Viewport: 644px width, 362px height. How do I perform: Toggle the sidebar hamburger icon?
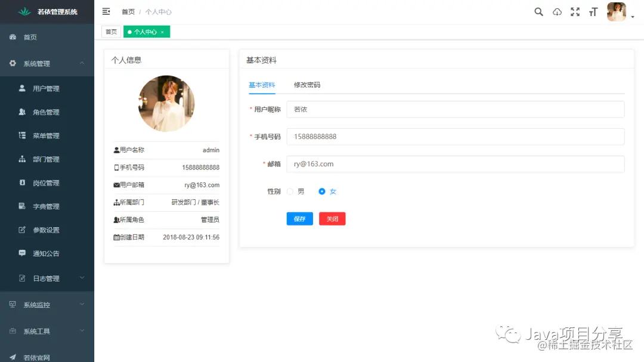[x=106, y=11]
